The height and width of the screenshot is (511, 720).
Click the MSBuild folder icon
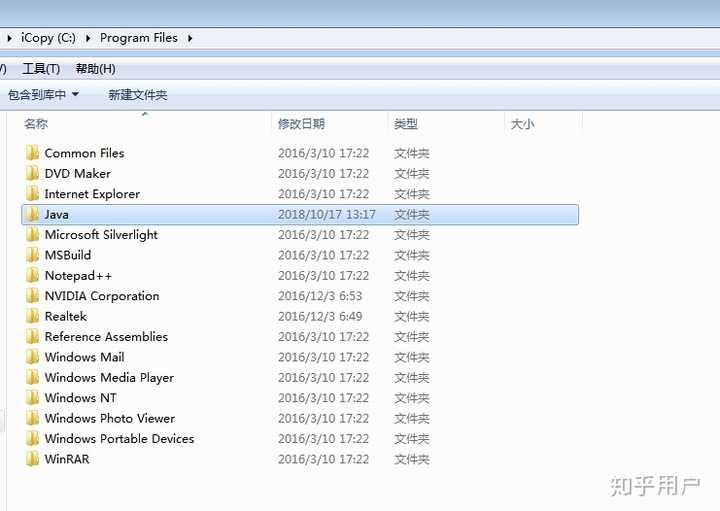pos(32,255)
